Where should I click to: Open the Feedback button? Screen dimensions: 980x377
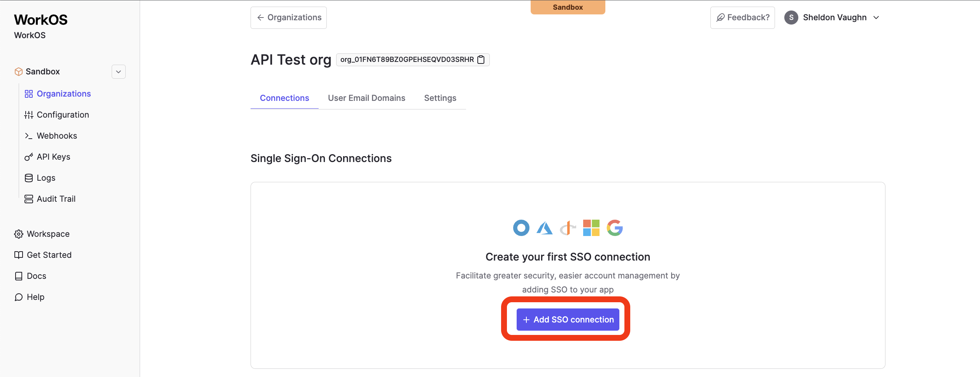click(742, 18)
